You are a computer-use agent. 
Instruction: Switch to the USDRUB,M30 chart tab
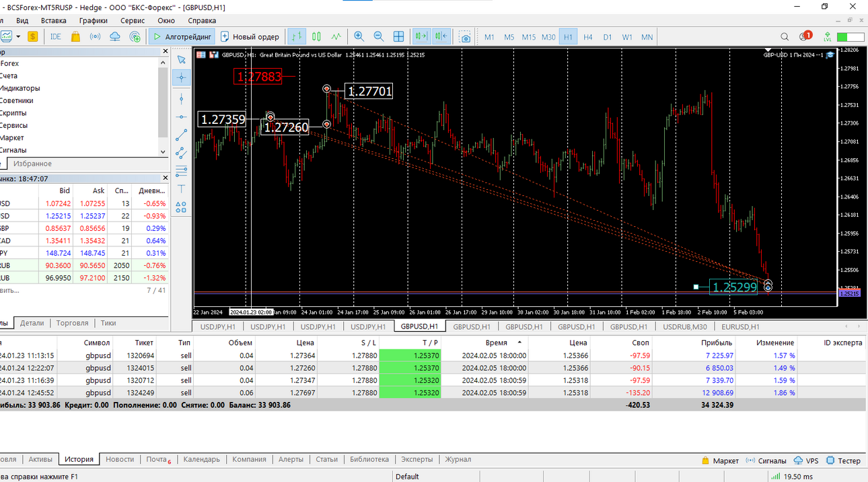coord(685,326)
